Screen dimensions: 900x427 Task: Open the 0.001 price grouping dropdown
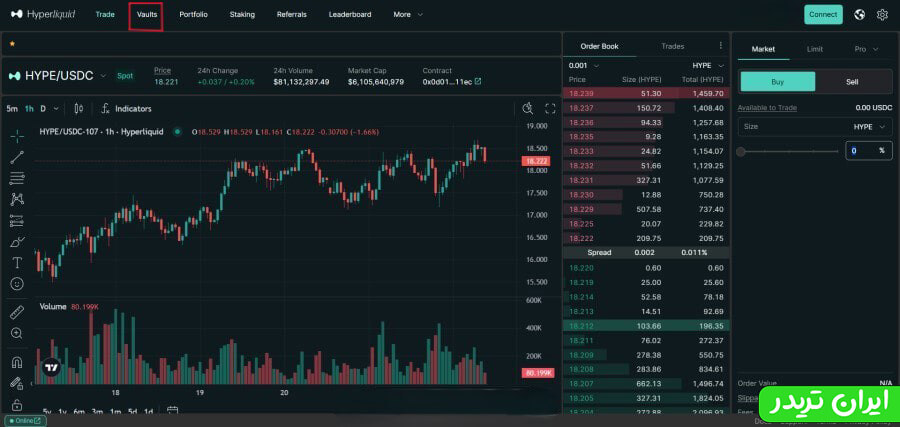584,65
